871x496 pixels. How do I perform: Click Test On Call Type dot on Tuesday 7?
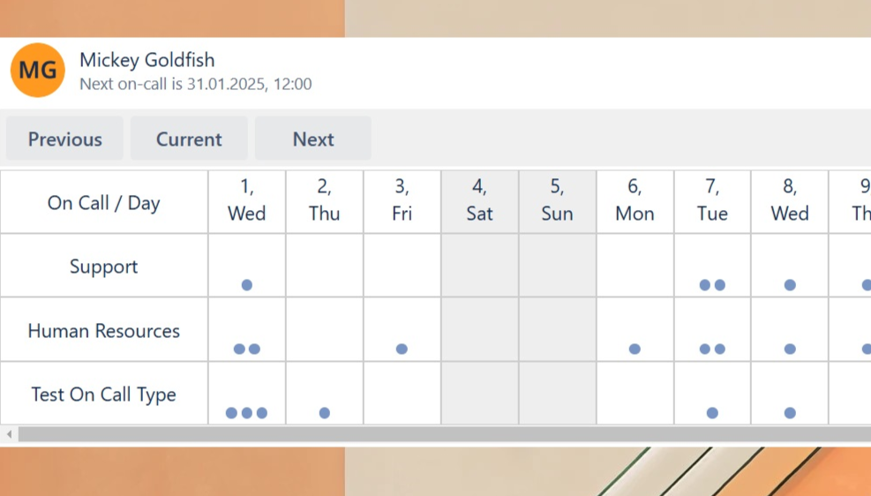point(712,413)
